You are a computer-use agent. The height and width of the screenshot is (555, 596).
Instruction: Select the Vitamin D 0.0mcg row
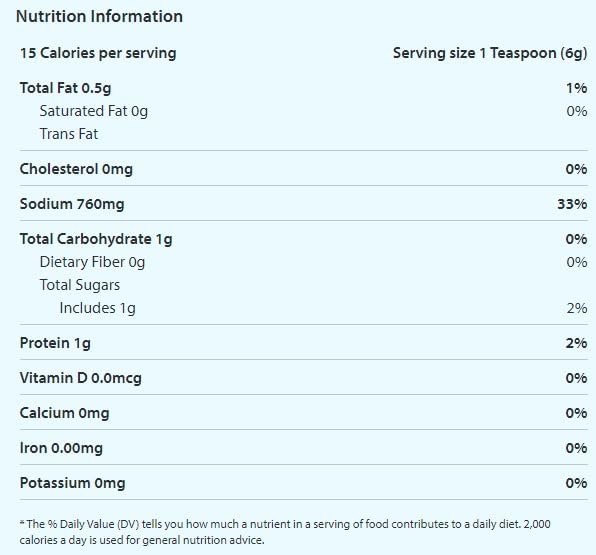(x=303, y=378)
